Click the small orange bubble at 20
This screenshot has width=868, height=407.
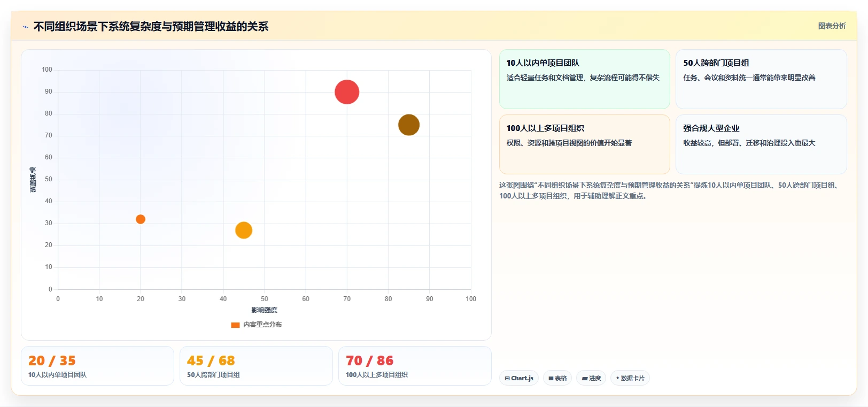pyautogui.click(x=141, y=219)
